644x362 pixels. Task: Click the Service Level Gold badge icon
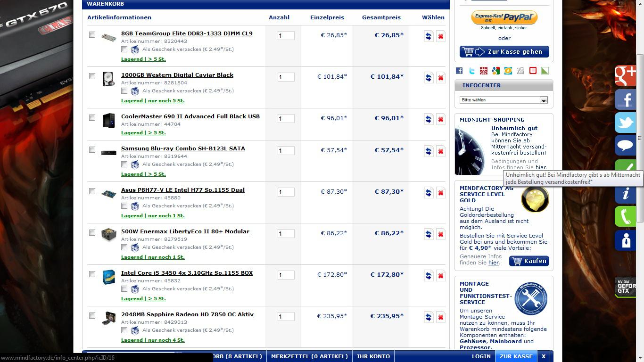535,199
